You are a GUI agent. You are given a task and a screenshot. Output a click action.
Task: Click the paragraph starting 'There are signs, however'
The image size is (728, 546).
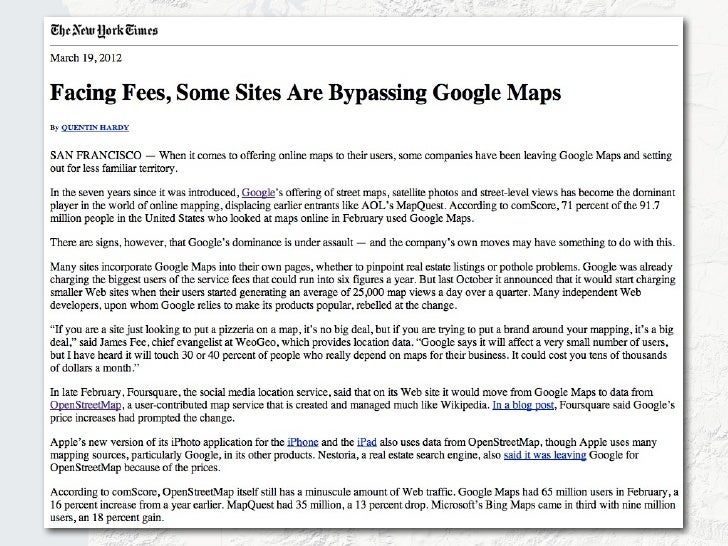(362, 242)
